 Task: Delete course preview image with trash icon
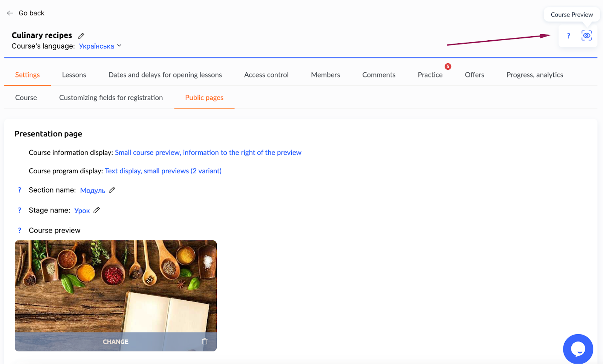coord(205,341)
